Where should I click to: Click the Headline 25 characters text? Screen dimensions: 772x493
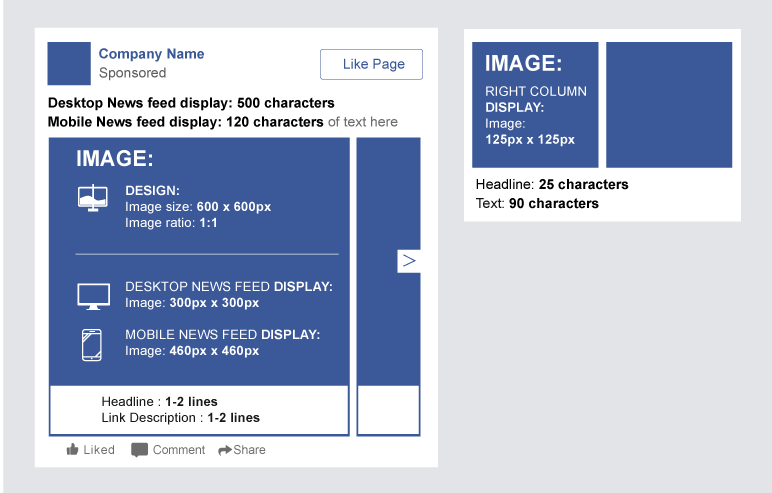[x=552, y=185]
